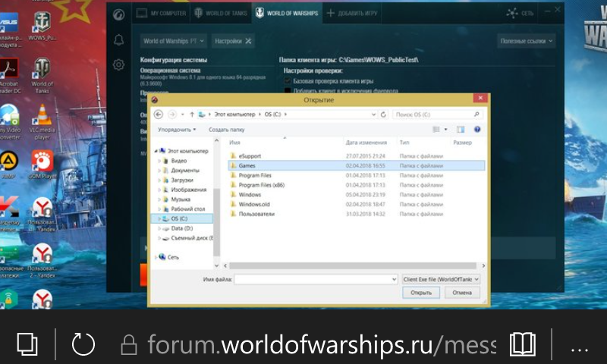The image size is (607, 364).
Task: Click the up one level arrow
Action: (192, 115)
